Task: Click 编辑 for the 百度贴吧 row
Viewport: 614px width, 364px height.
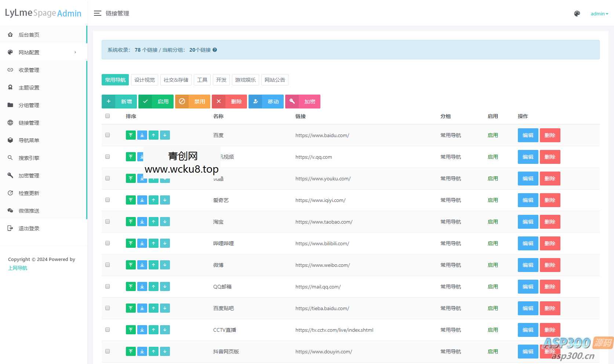Action: [x=528, y=308]
